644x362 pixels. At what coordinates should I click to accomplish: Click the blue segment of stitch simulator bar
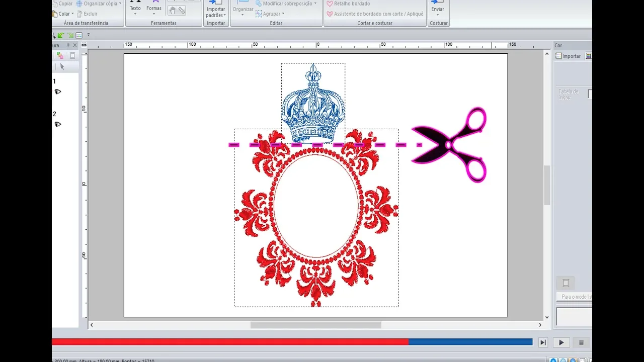[470, 342]
